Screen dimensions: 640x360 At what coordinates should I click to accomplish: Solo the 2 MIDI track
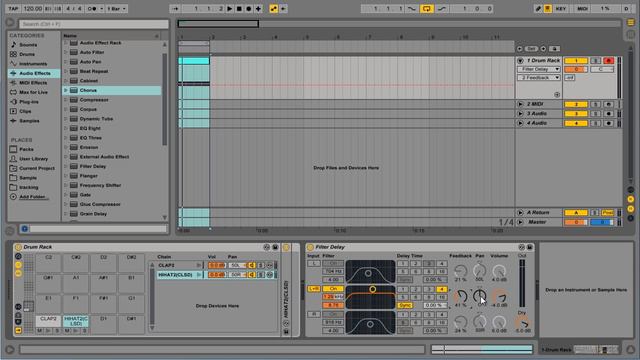[x=596, y=104]
